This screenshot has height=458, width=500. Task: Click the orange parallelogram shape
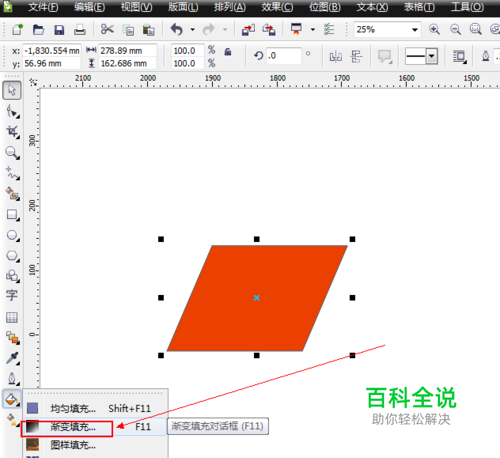click(257, 298)
